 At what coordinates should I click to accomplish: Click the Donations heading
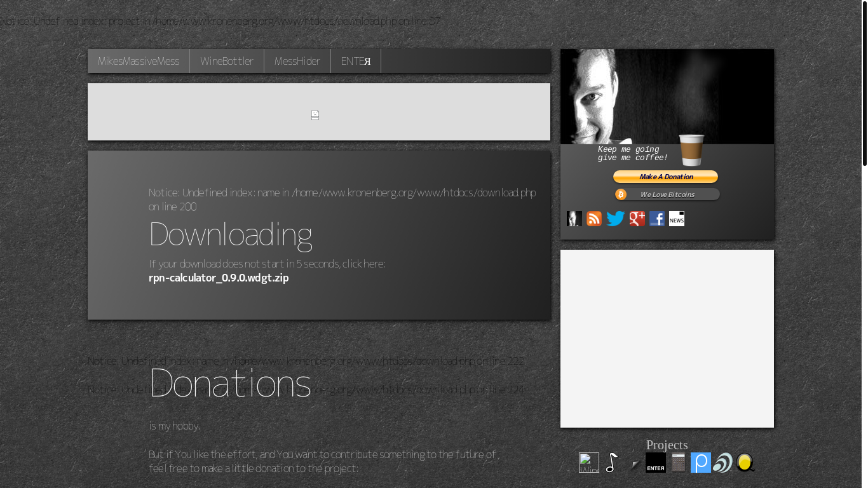pos(230,383)
